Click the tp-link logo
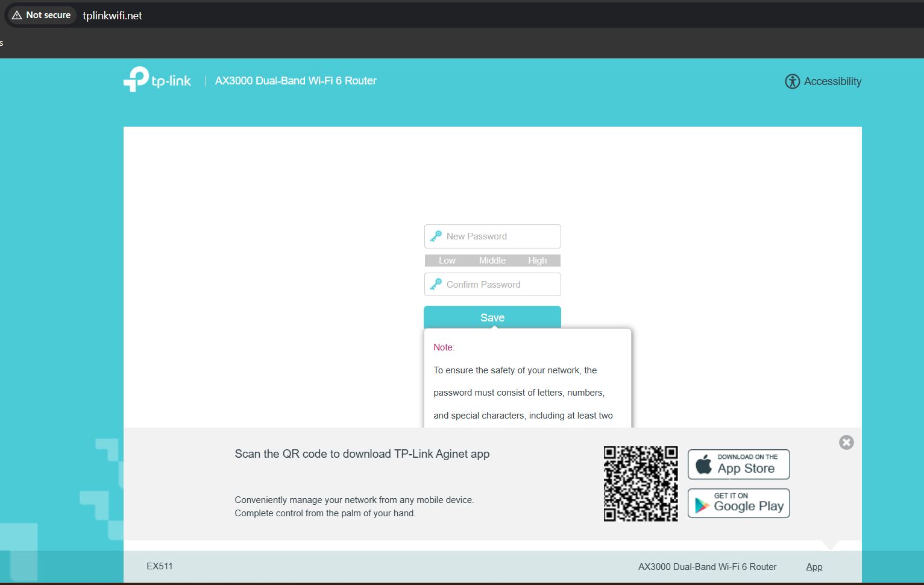The height and width of the screenshot is (585, 924). (x=156, y=80)
